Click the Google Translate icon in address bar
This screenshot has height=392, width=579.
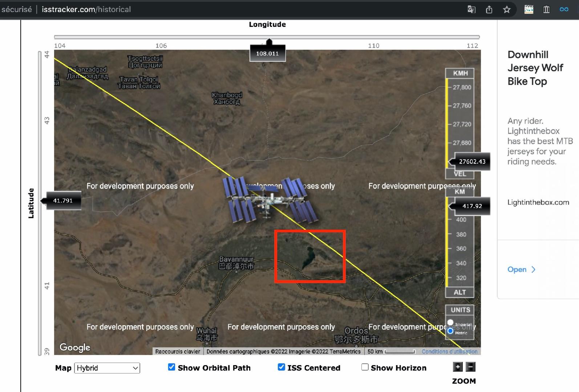471,9
